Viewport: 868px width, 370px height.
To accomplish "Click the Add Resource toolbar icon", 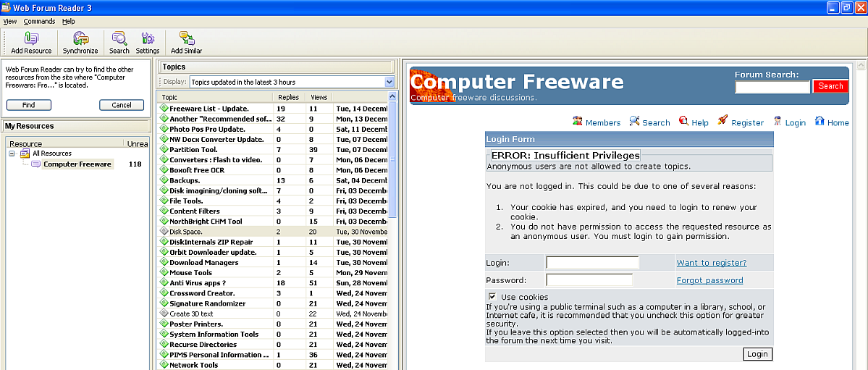I will click(x=31, y=39).
